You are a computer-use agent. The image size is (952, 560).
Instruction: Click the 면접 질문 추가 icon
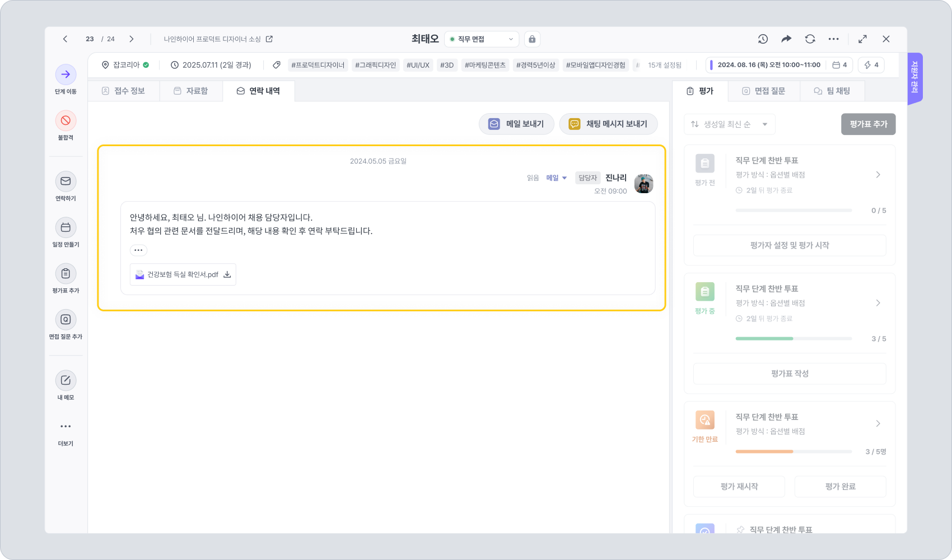[66, 319]
